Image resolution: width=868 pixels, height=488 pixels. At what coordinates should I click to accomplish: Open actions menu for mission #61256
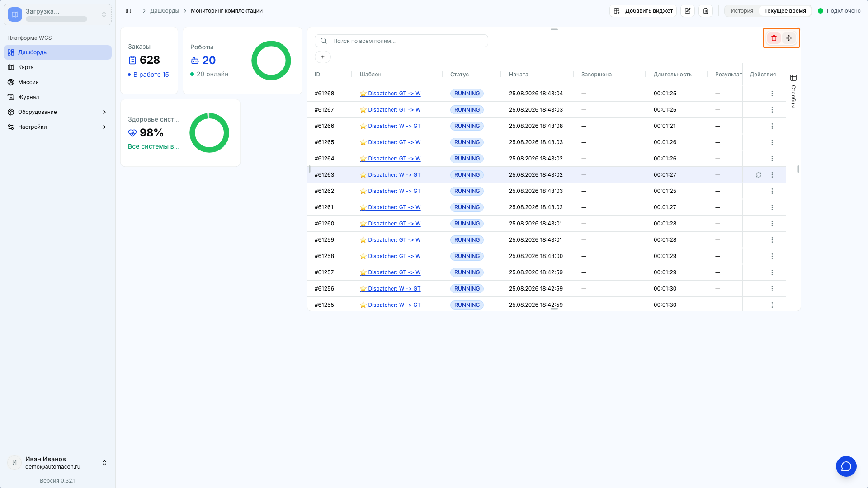point(772,289)
